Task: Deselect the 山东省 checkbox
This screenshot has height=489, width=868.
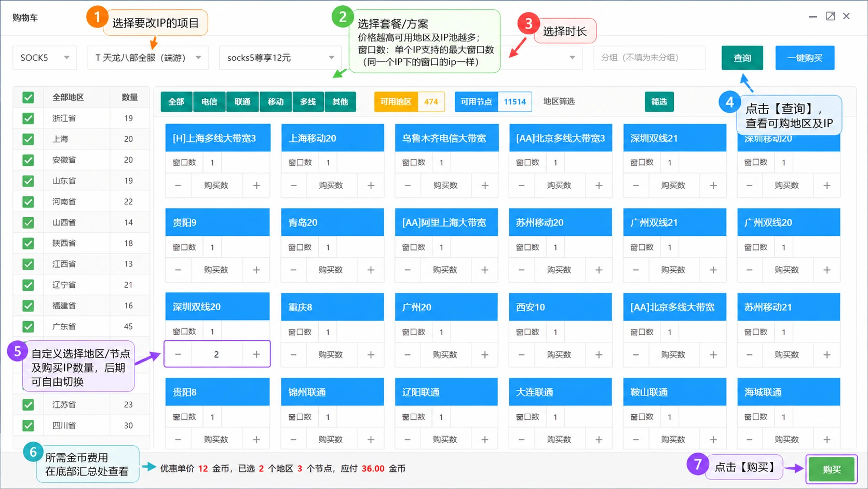Action: point(28,181)
